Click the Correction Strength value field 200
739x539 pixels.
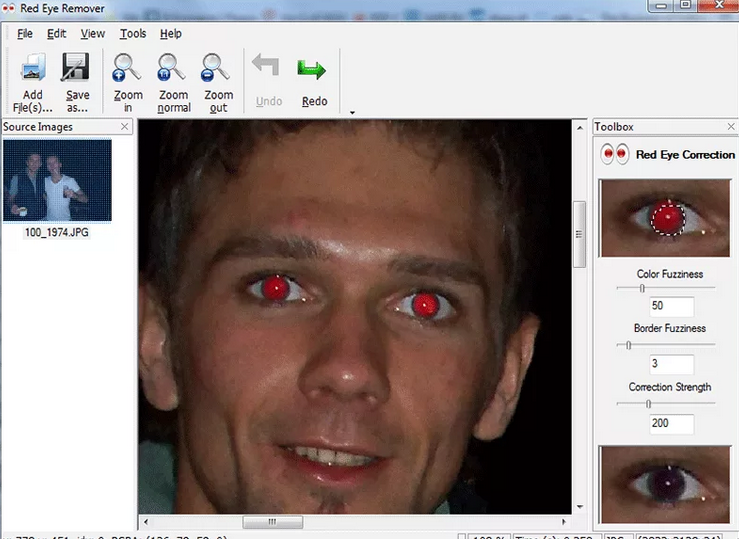(671, 424)
